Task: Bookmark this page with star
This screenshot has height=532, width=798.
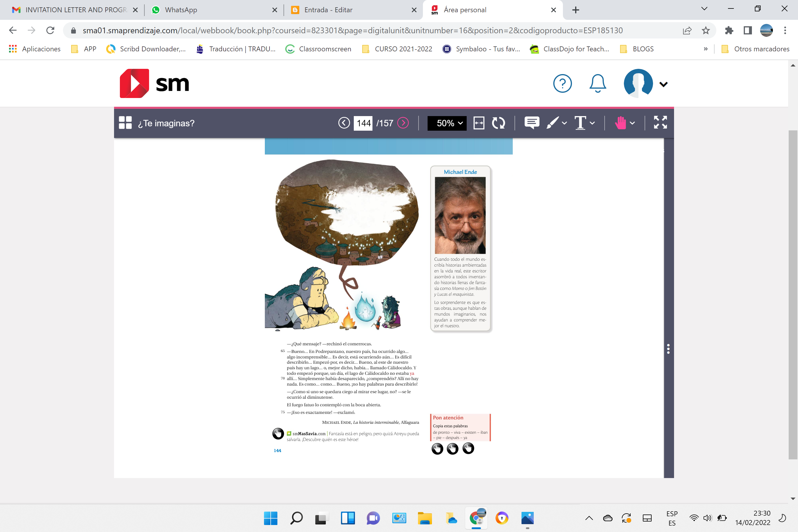Action: point(706,31)
